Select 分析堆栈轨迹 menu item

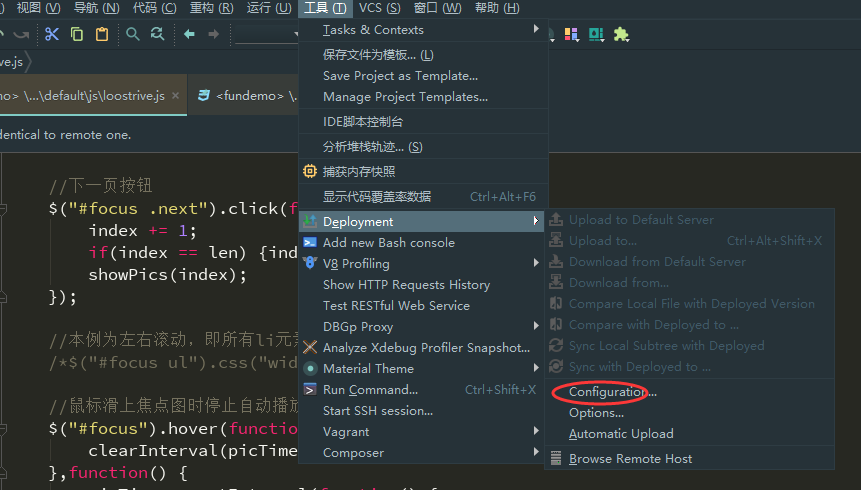click(423, 147)
